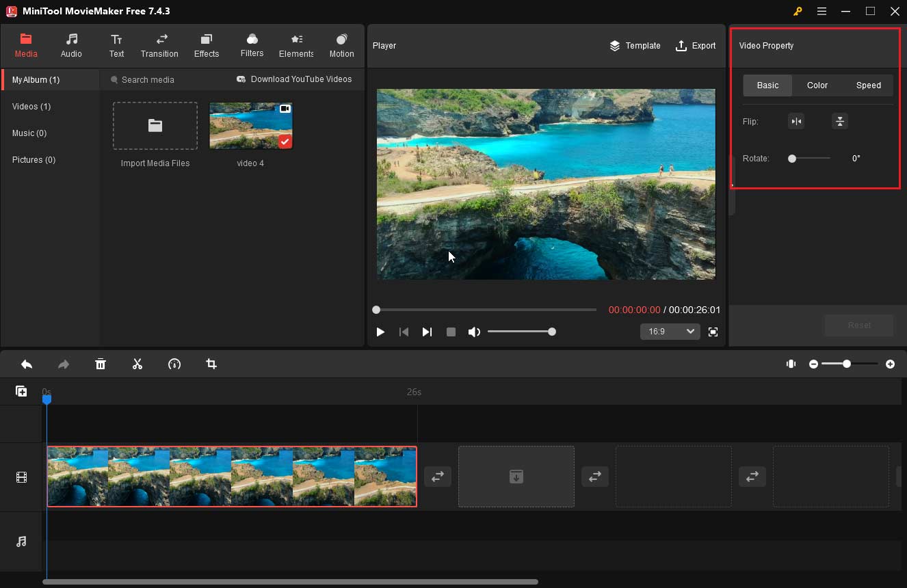Click the auto fit timeline icon
907x588 pixels.
(x=791, y=364)
